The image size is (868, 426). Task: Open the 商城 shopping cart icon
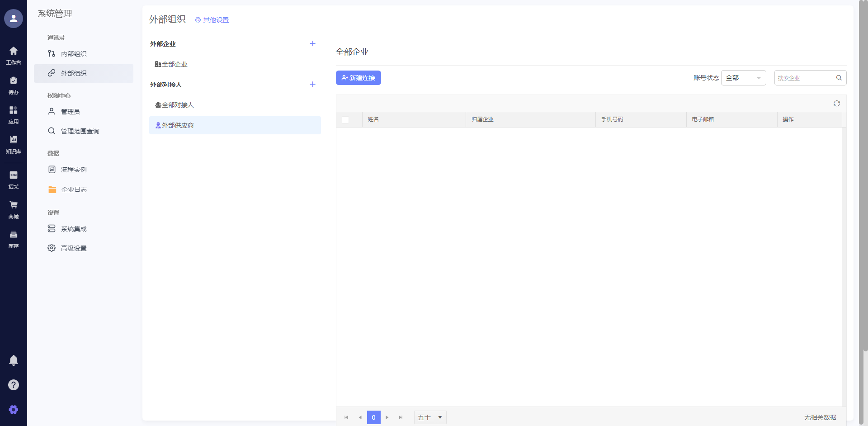(14, 209)
